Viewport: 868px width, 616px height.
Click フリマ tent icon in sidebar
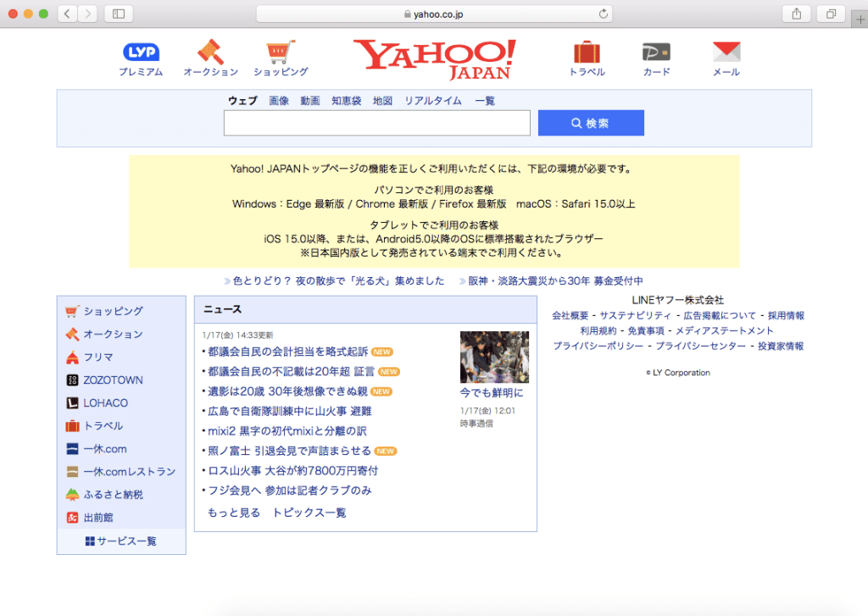click(72, 357)
